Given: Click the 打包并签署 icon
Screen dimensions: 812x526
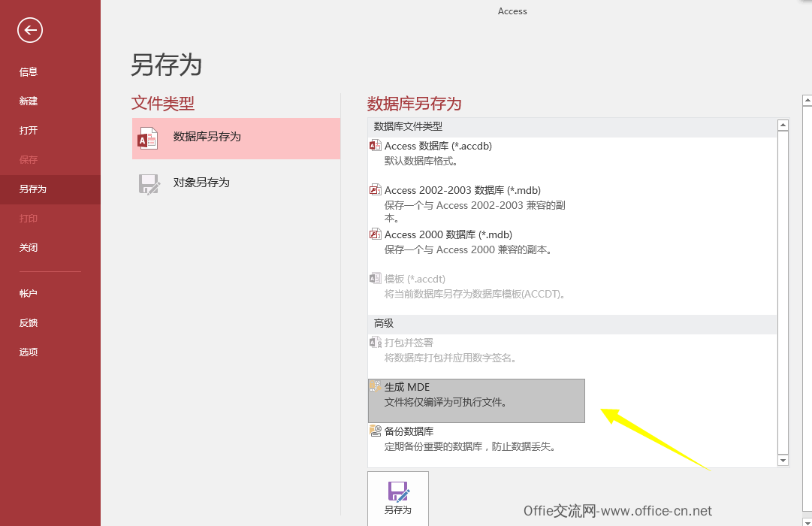Looking at the screenshot, I should (375, 342).
